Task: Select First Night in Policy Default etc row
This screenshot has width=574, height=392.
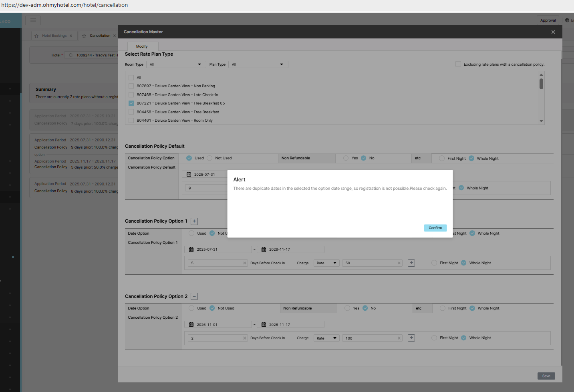Action: pos(442,159)
